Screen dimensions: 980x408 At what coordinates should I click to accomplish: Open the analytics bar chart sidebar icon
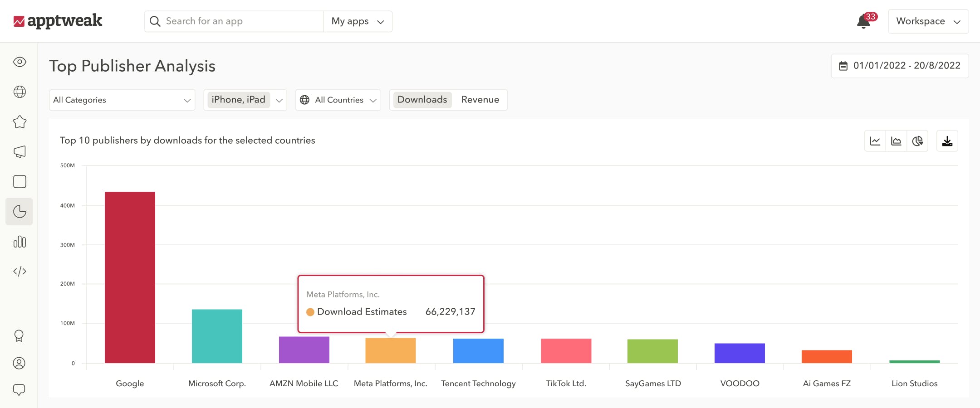[19, 242]
